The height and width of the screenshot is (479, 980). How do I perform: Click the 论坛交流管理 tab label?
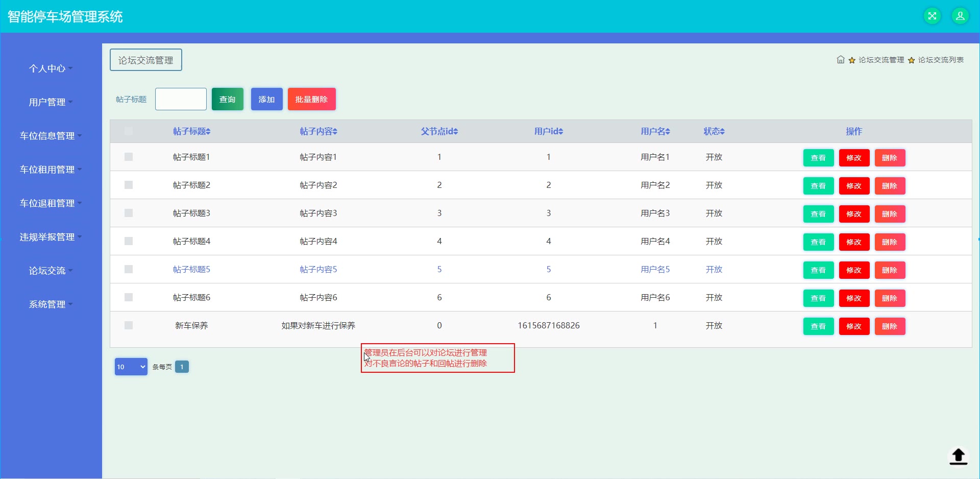[x=146, y=60]
